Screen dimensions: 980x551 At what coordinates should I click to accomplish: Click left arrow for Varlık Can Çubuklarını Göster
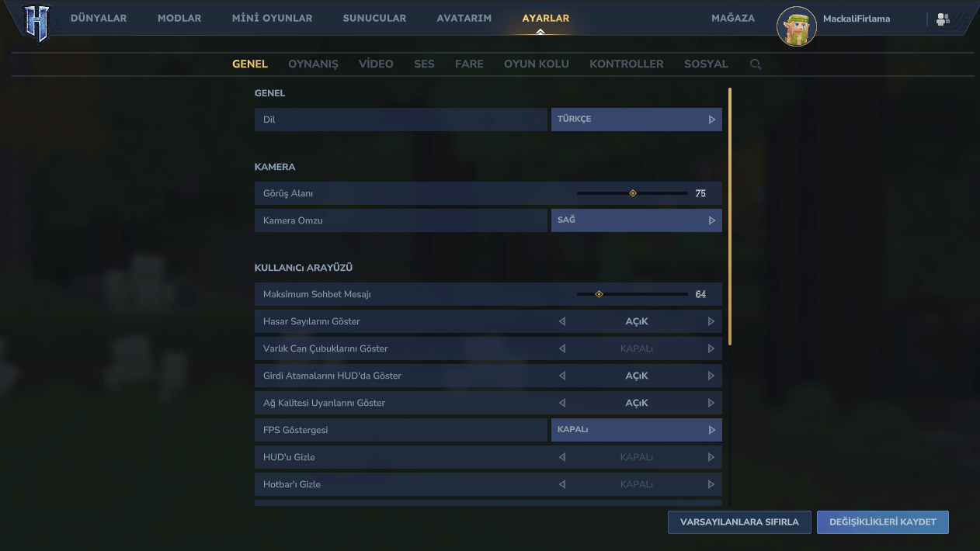click(x=562, y=348)
